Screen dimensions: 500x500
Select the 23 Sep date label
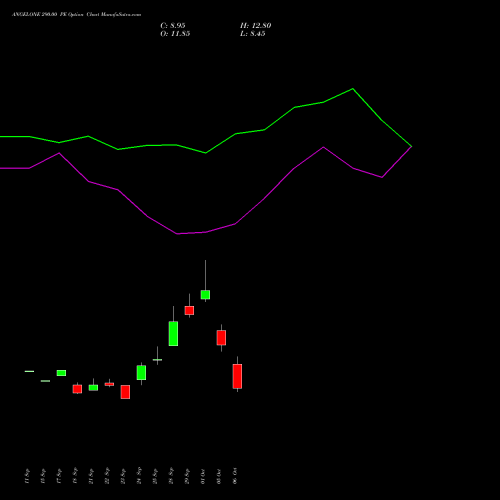[x=123, y=476]
